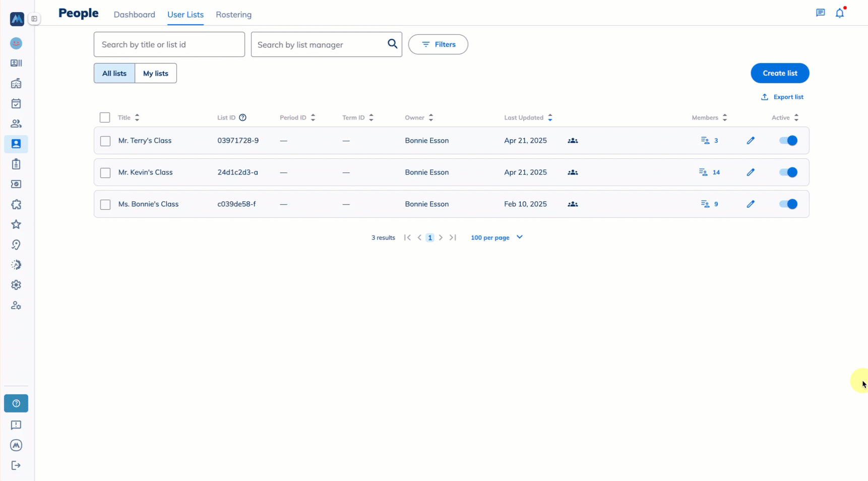Open the clipboard icon in sidebar

[16, 164]
